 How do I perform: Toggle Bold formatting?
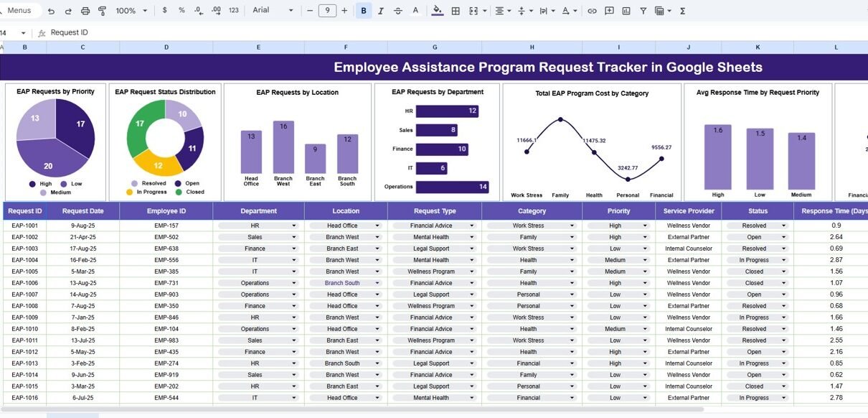click(x=364, y=11)
